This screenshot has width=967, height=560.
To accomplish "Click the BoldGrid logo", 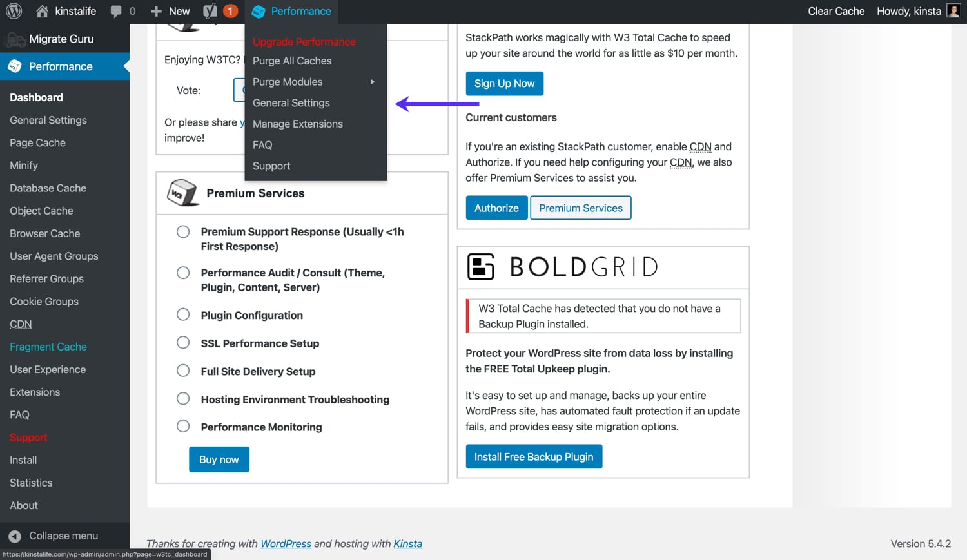I will pos(562,267).
